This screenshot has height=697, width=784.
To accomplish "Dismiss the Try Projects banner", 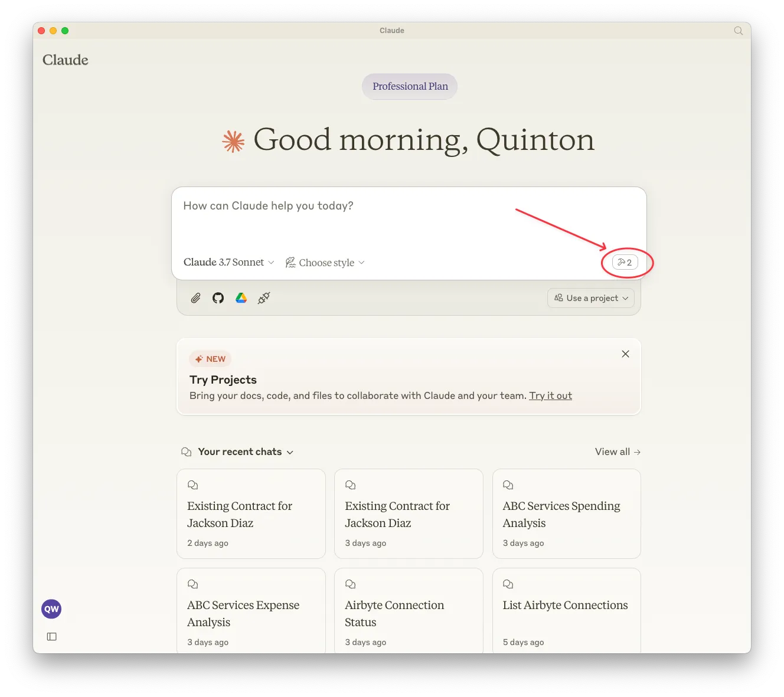I will pyautogui.click(x=625, y=354).
